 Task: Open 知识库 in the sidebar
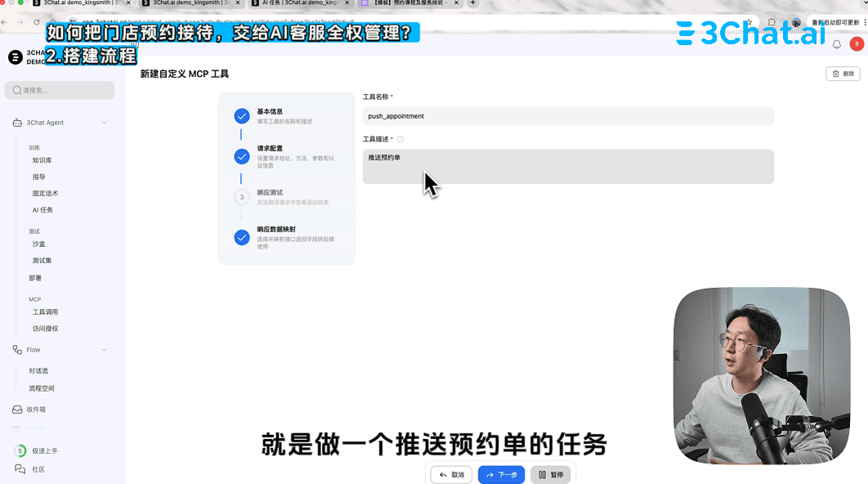(x=42, y=160)
